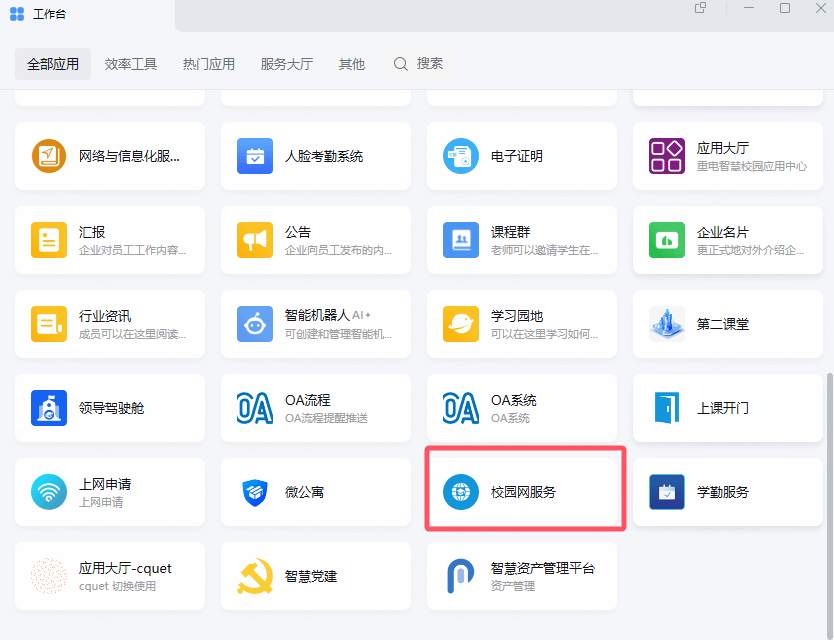Open the 领导驾驶舱 icon
This screenshot has height=640, width=834.
pos(49,408)
